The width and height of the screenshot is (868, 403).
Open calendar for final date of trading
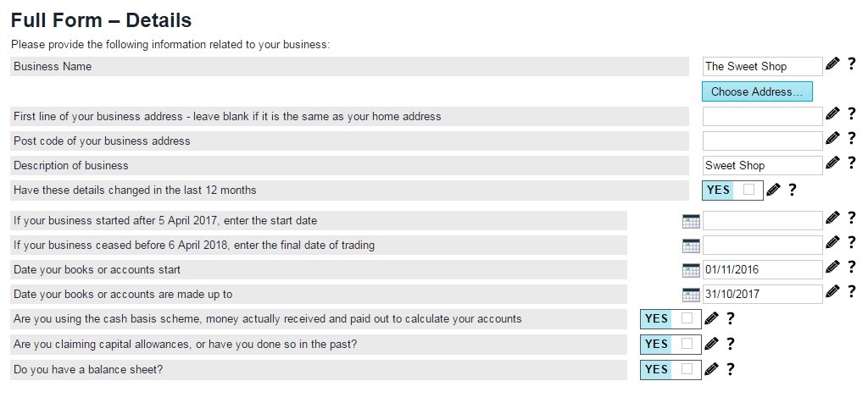click(691, 246)
